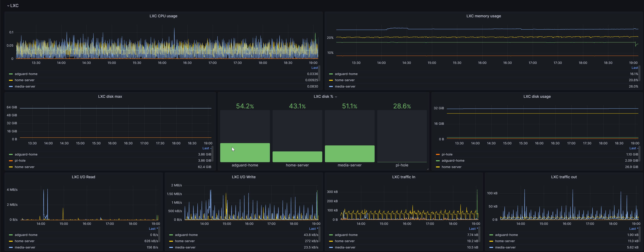Sort by Last in LXC CPU usage legend
644x252 pixels.
(314, 68)
